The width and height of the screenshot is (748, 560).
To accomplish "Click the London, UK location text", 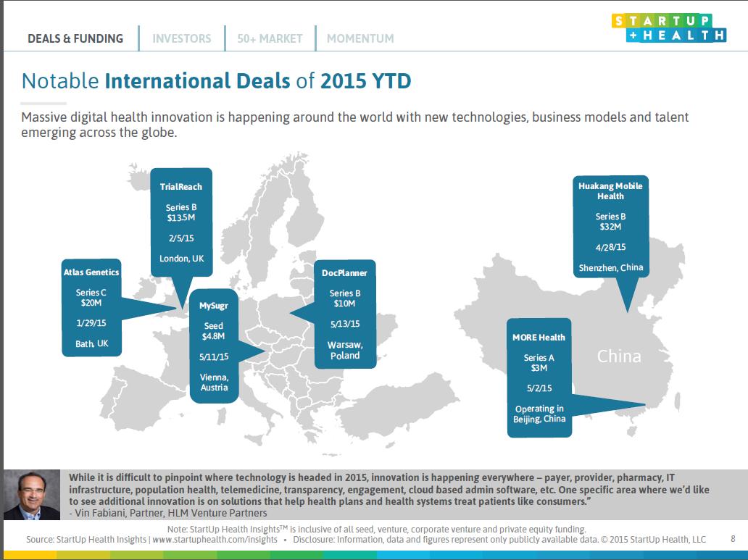I will [x=181, y=259].
